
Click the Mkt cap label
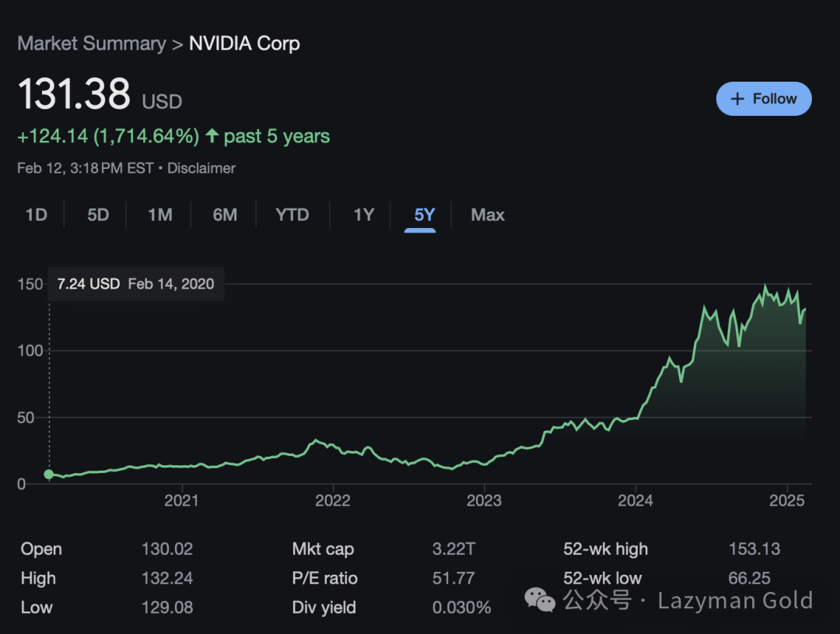pyautogui.click(x=323, y=549)
